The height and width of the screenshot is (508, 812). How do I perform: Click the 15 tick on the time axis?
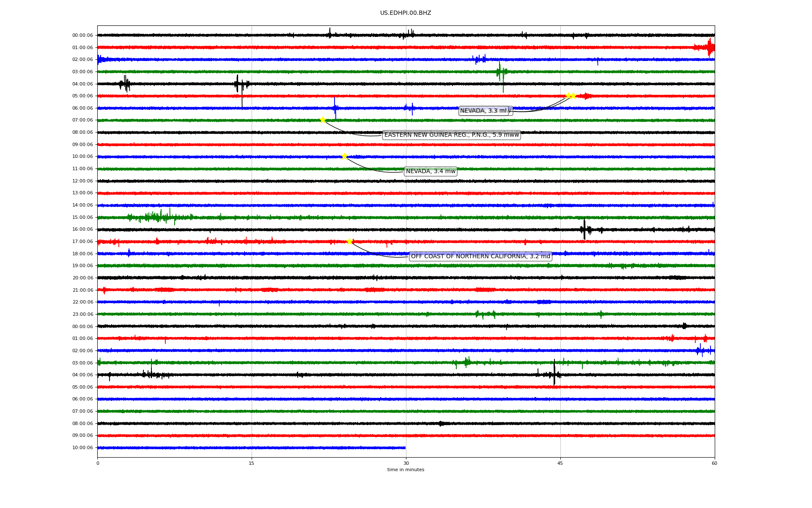(252, 463)
